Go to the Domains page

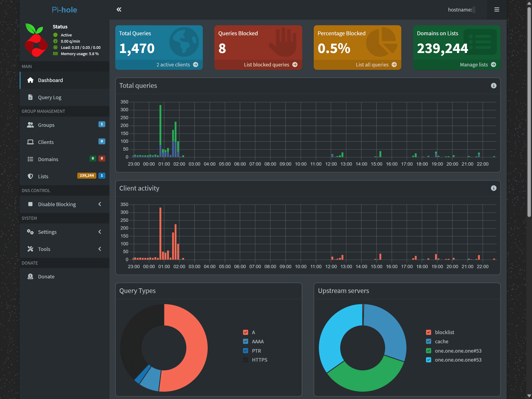pyautogui.click(x=64, y=159)
